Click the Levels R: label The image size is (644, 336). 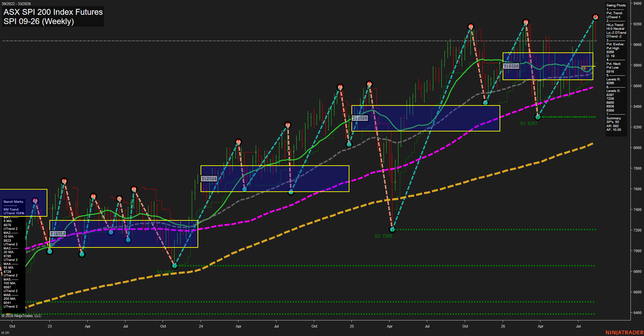(x=613, y=79)
